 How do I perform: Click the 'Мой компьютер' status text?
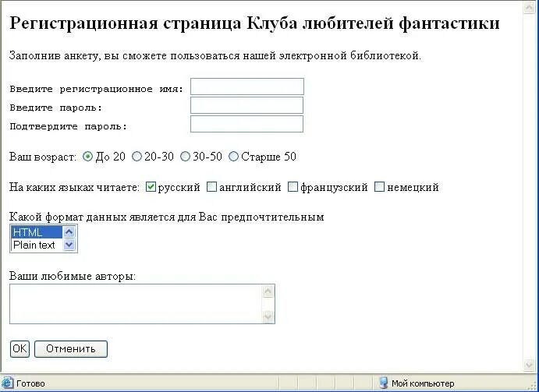click(423, 383)
